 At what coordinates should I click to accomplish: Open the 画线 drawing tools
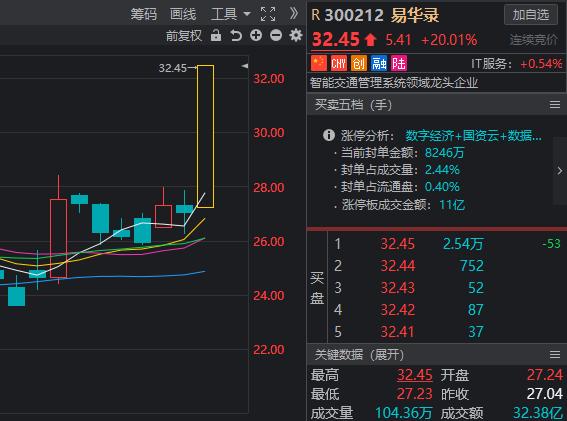coord(183,14)
